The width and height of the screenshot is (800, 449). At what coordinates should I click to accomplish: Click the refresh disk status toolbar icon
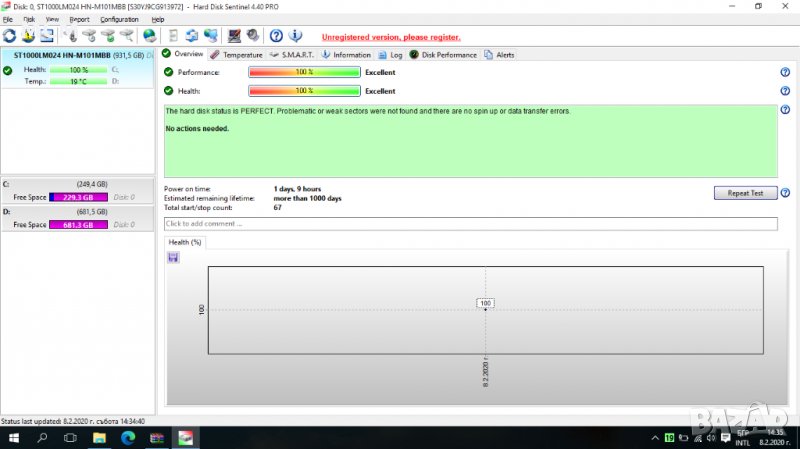[x=10, y=36]
